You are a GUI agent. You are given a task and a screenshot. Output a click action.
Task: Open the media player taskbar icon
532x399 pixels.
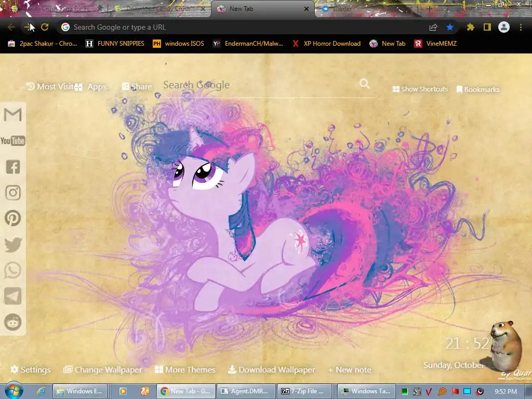(123, 391)
